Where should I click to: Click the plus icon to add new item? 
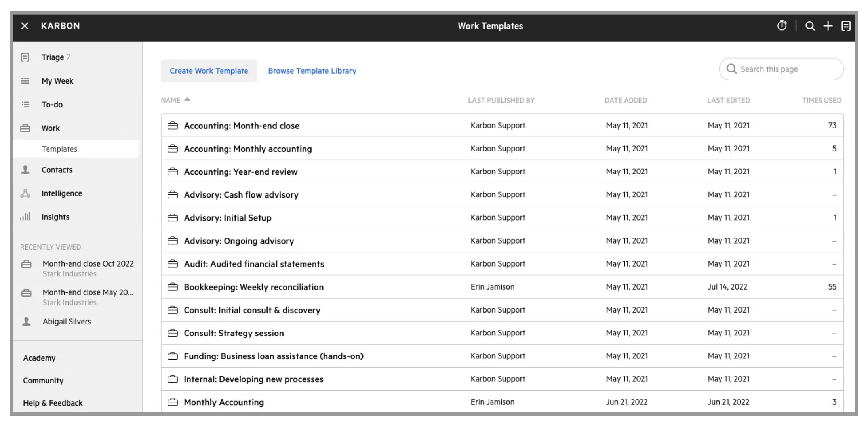point(828,26)
